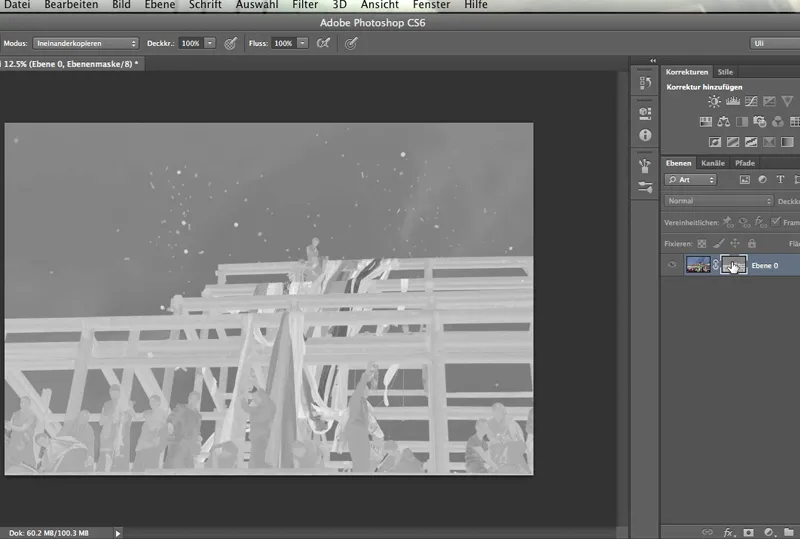Image resolution: width=800 pixels, height=539 pixels.
Task: Open the Auswahl menu
Action: pyautogui.click(x=257, y=5)
